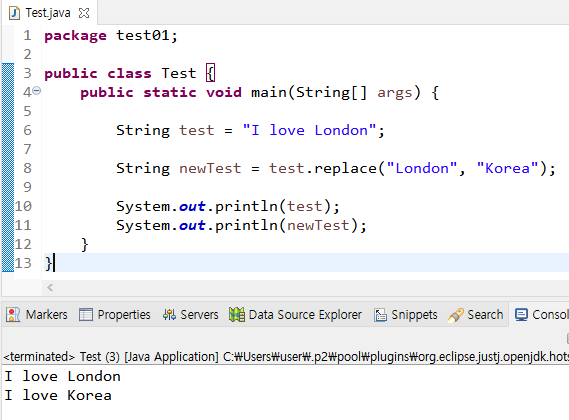Click the Markers view icon
Image resolution: width=569 pixels, height=420 pixels.
point(13,315)
